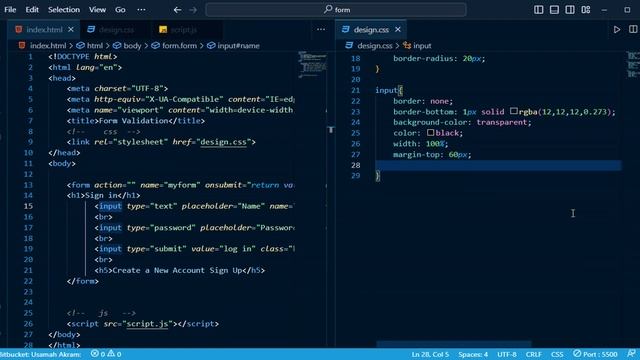Switch to design.css tab in left group
The height and width of the screenshot is (360, 640).
tap(116, 29)
